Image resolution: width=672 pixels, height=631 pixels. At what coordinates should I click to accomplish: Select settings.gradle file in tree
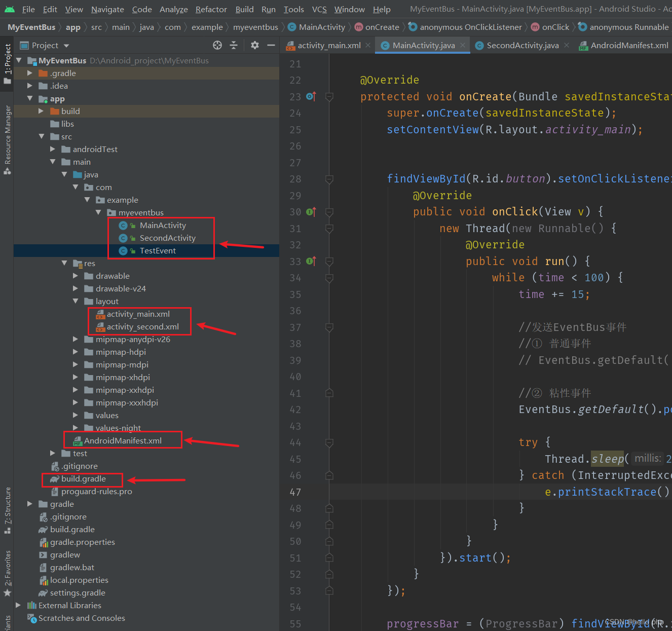click(78, 592)
